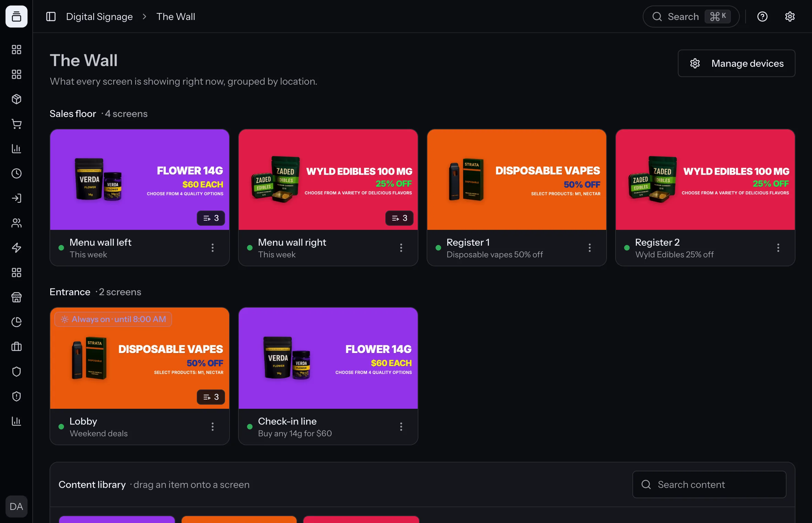This screenshot has width=812, height=523.
Task: Open the global Search box
Action: pos(691,17)
